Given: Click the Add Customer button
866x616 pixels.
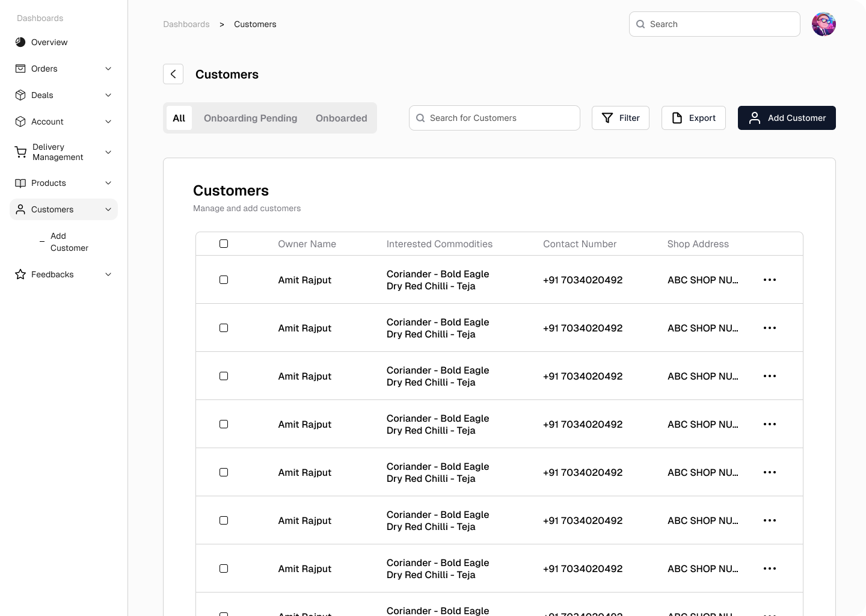Looking at the screenshot, I should pos(787,118).
